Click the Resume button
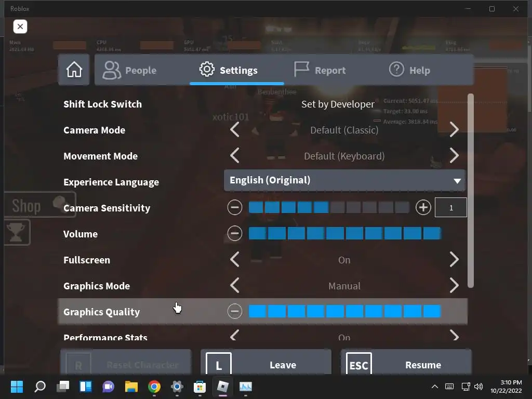This screenshot has height=399, width=532. click(x=406, y=362)
